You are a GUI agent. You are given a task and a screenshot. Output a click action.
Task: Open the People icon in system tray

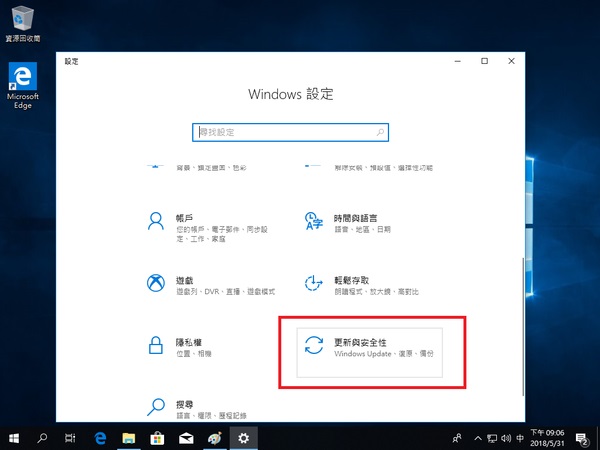[x=457, y=438]
